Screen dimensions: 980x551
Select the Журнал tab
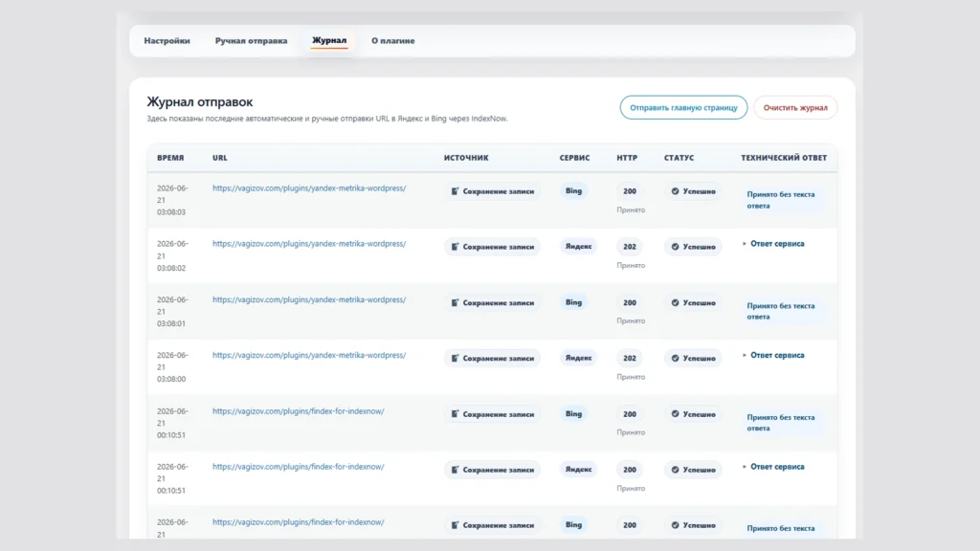(329, 40)
